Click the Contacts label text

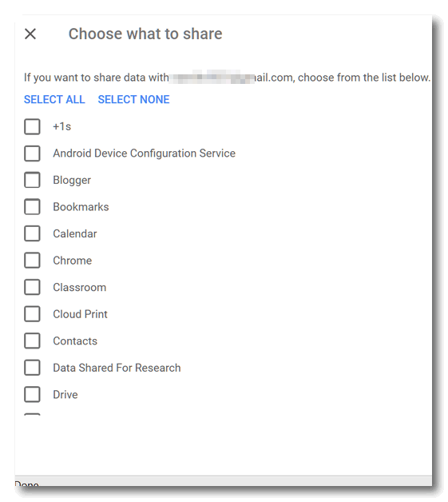tap(75, 341)
